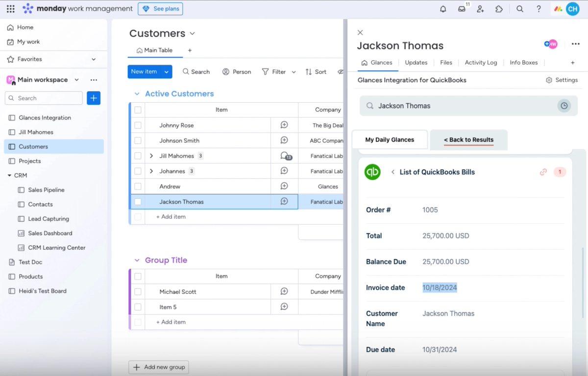Click Back to Results
The width and height of the screenshot is (588, 376).
(x=468, y=140)
